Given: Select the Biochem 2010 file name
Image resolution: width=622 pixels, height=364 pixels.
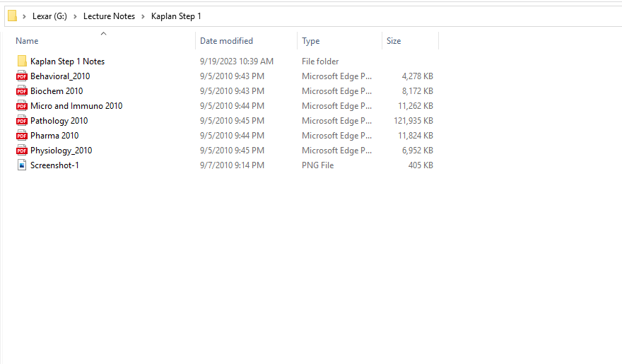Looking at the screenshot, I should [57, 91].
